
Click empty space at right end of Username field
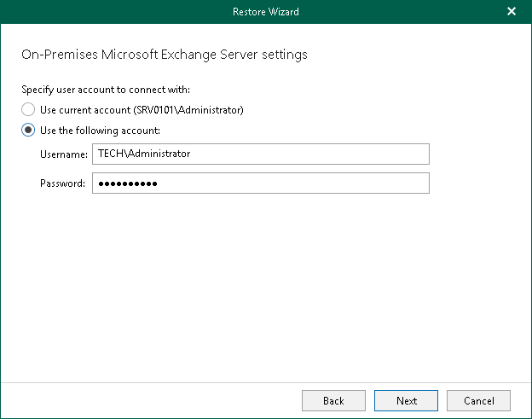click(x=401, y=154)
